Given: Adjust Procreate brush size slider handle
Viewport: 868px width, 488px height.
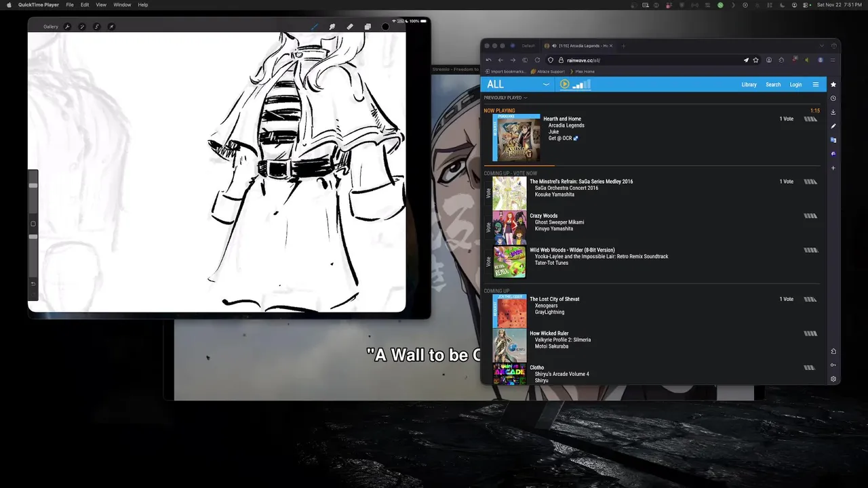Looking at the screenshot, I should point(33,185).
